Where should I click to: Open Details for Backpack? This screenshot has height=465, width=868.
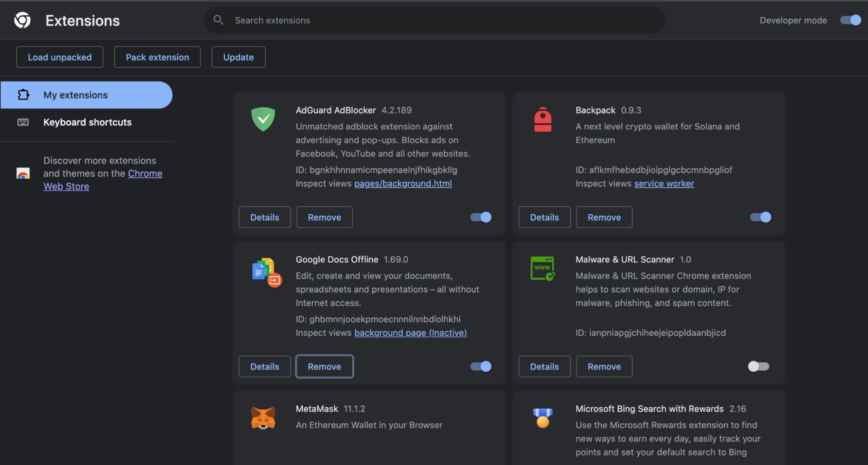545,217
